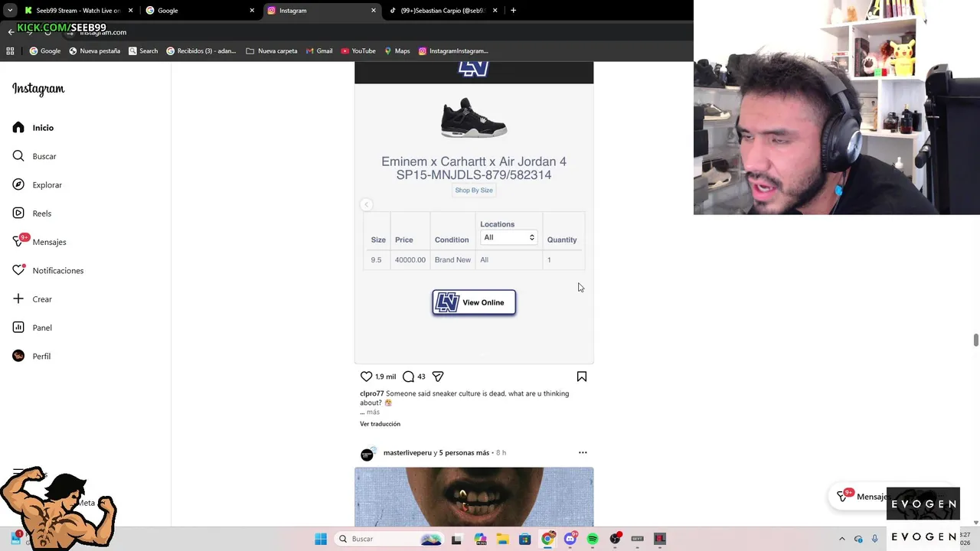Open 'Nueva pestaña' bookmark

[95, 51]
